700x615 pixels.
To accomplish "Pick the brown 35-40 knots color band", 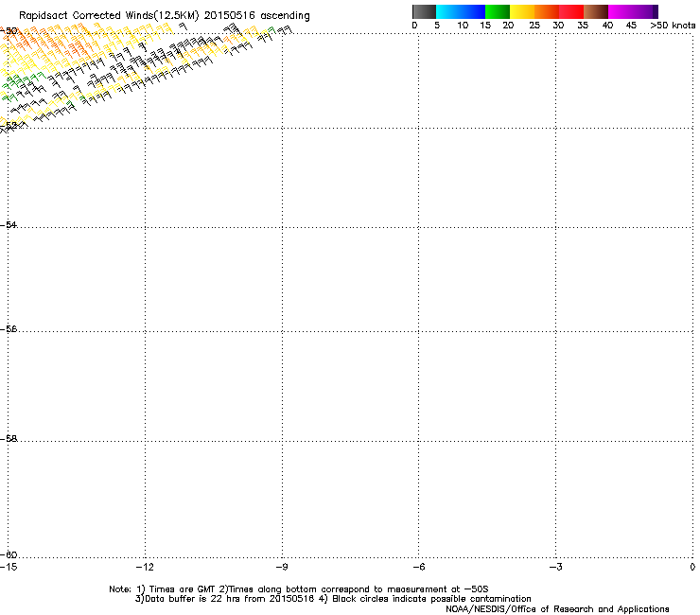I will 596,11.
